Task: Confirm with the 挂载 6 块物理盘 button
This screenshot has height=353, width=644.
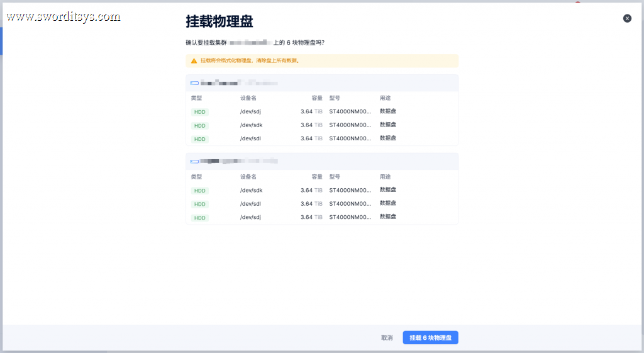Action: (x=430, y=337)
